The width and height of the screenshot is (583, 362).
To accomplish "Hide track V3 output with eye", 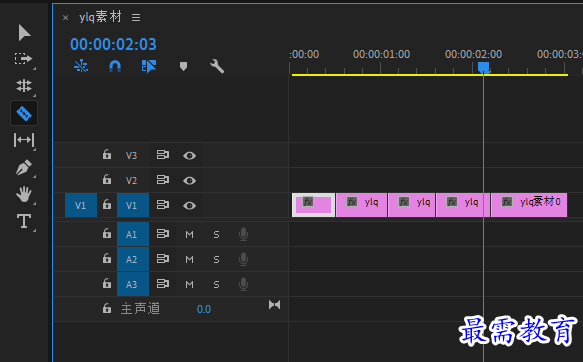I will 189,155.
